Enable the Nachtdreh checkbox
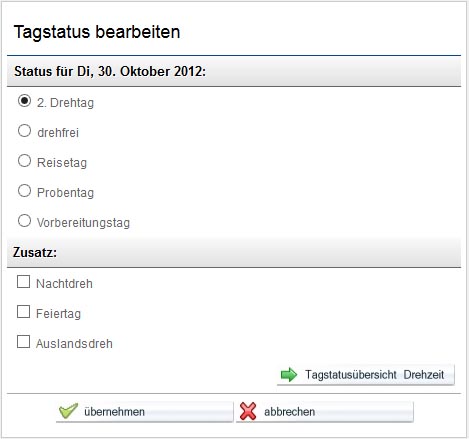This screenshot has height=439, width=469. [23, 282]
